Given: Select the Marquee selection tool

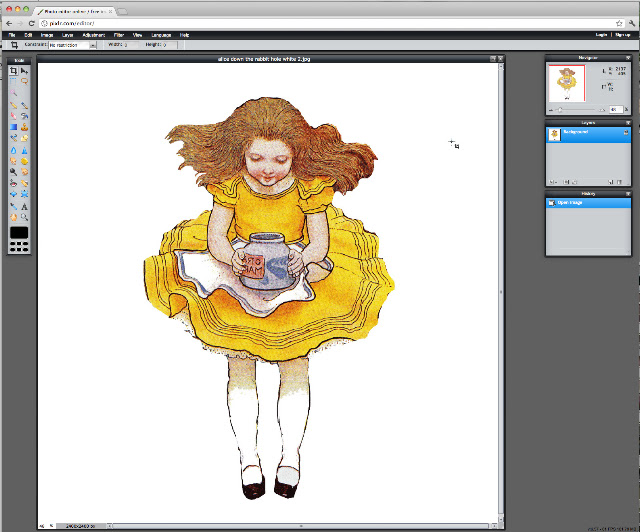Looking at the screenshot, I should pyautogui.click(x=13, y=81).
